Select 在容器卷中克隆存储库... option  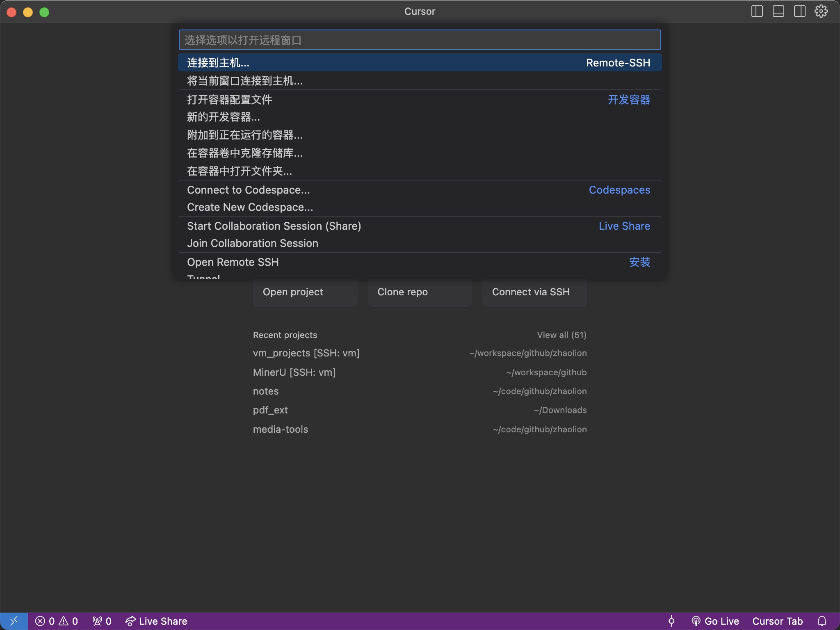[420, 153]
